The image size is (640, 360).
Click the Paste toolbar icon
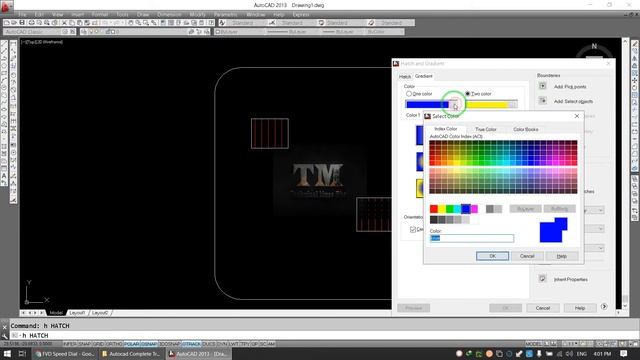coord(80,23)
